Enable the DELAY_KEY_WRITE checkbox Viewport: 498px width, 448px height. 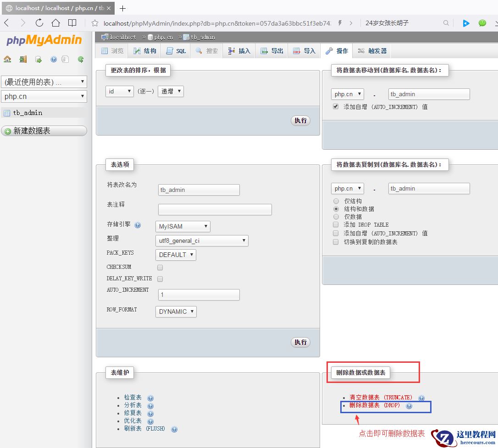click(160, 279)
